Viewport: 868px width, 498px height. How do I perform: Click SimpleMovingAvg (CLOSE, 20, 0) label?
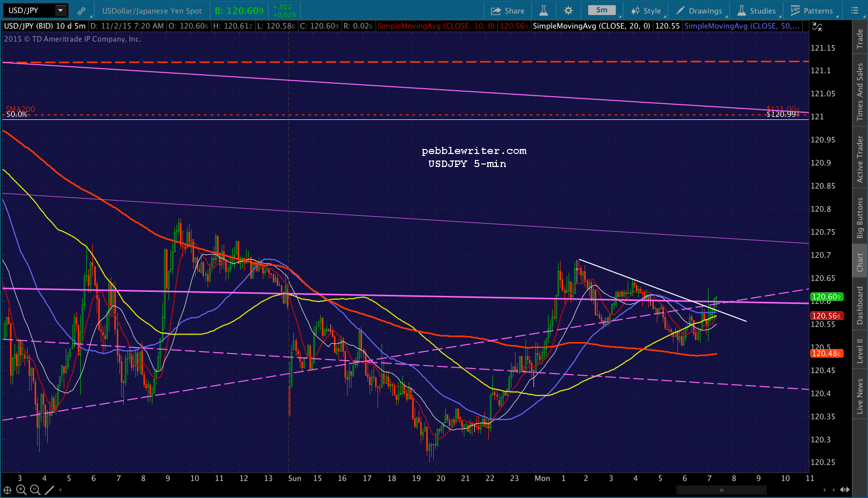tap(592, 26)
